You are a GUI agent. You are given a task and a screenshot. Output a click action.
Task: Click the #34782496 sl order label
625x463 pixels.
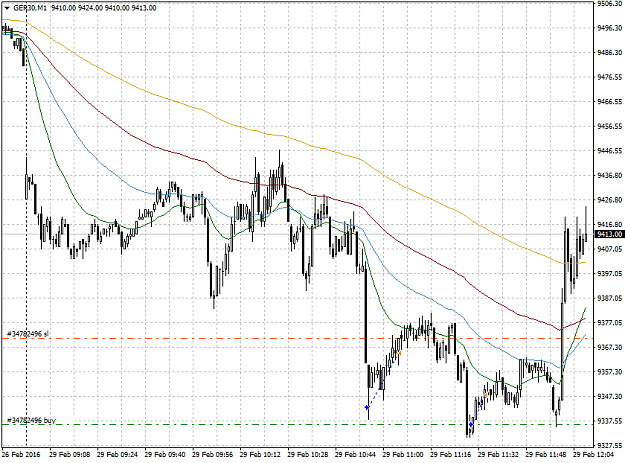click(x=28, y=334)
